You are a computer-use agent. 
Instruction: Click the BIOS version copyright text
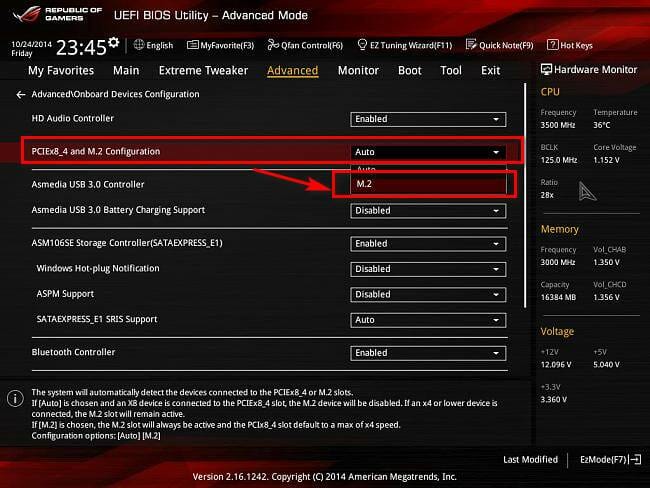pos(325,477)
